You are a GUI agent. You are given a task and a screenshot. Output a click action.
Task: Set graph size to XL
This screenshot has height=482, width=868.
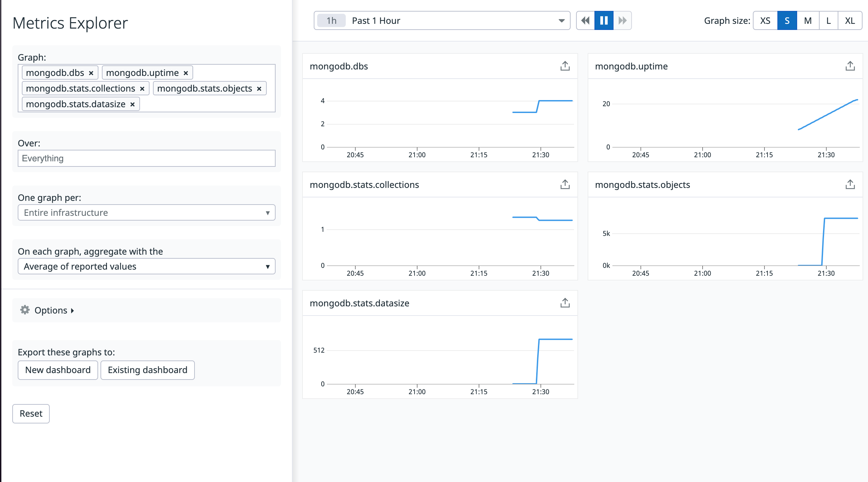[850, 20]
